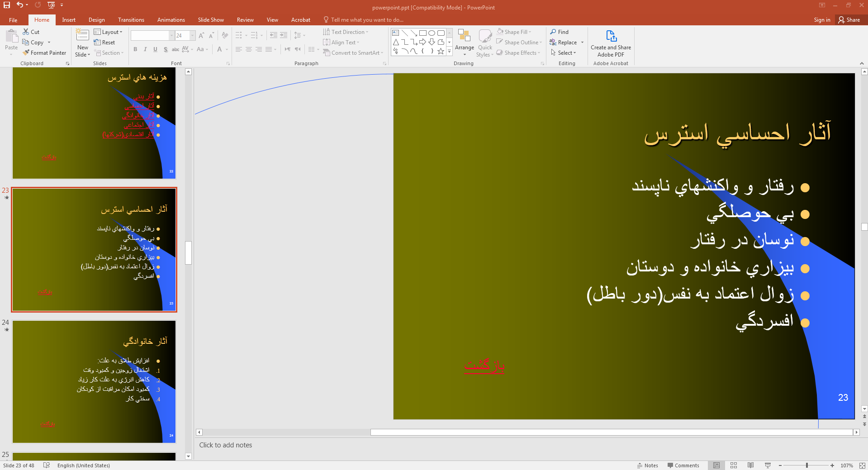
Task: Toggle text shadow (S) formatting
Action: coord(166,49)
